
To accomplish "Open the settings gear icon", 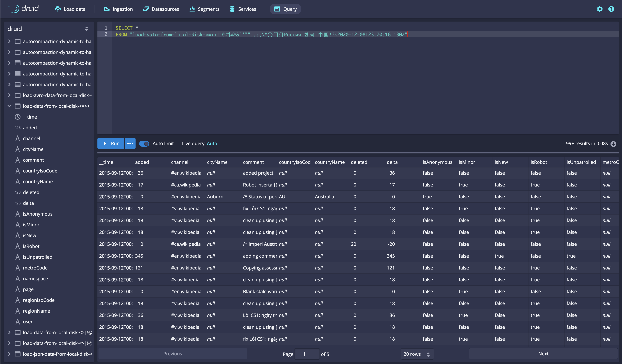I will point(600,9).
